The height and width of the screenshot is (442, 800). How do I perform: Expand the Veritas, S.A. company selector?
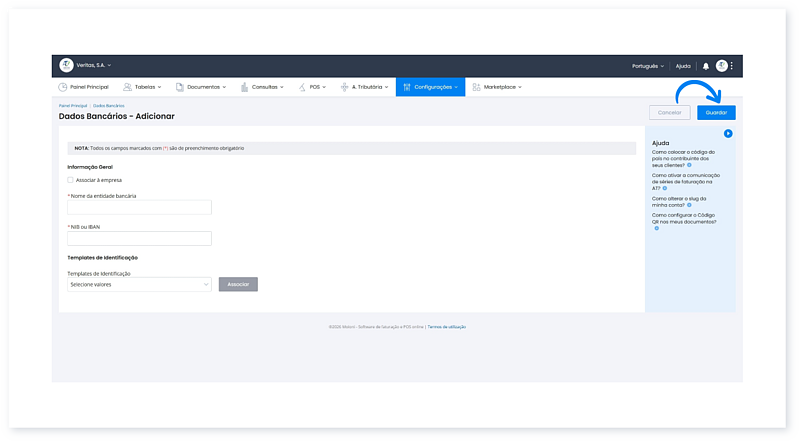pos(96,65)
